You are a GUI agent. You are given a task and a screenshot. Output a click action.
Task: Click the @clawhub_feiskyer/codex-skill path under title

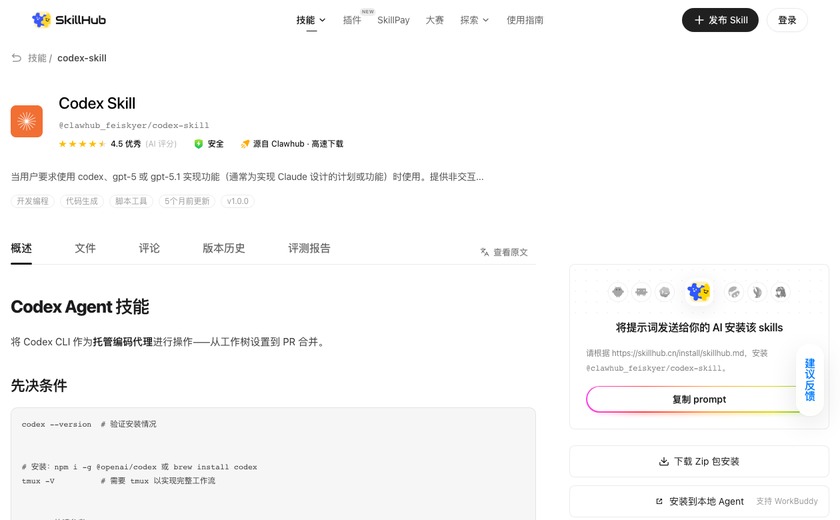134,125
